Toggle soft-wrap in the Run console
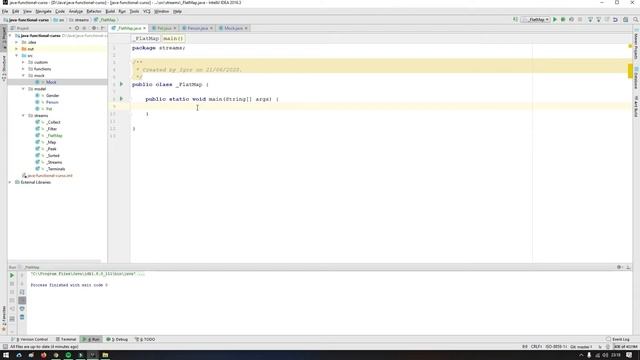Image resolution: width=640 pixels, height=360 pixels. pyautogui.click(x=22, y=292)
